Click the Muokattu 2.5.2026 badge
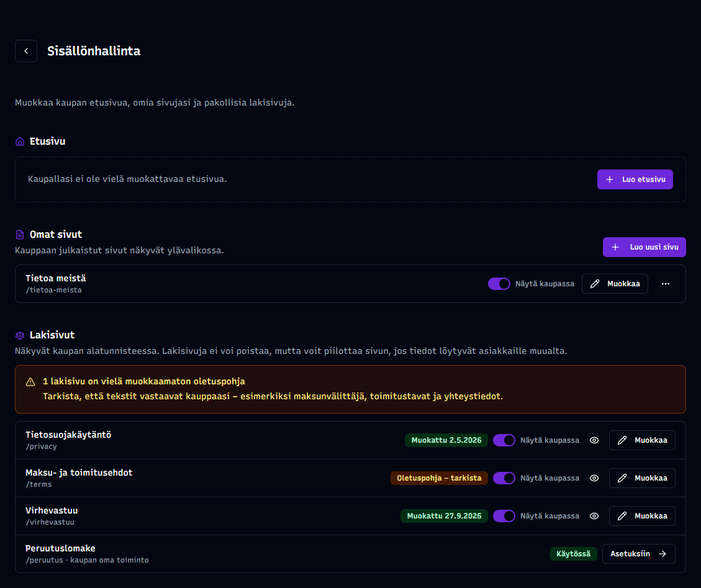The height and width of the screenshot is (588, 701). 446,440
